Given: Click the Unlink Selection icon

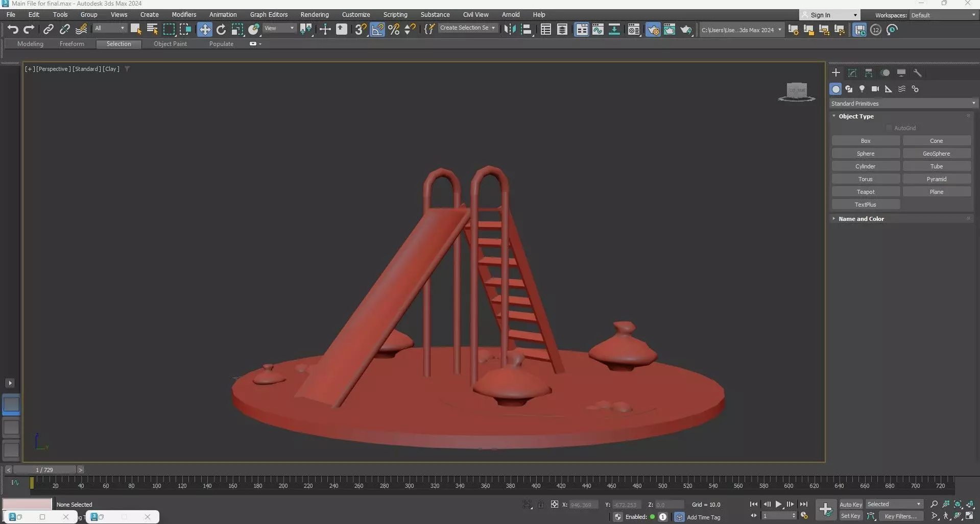Looking at the screenshot, I should pos(64,30).
